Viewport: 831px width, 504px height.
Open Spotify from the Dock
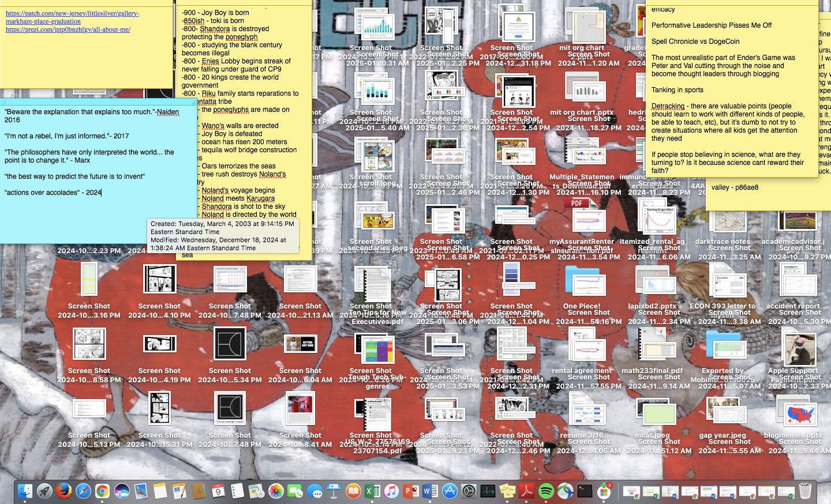click(546, 491)
